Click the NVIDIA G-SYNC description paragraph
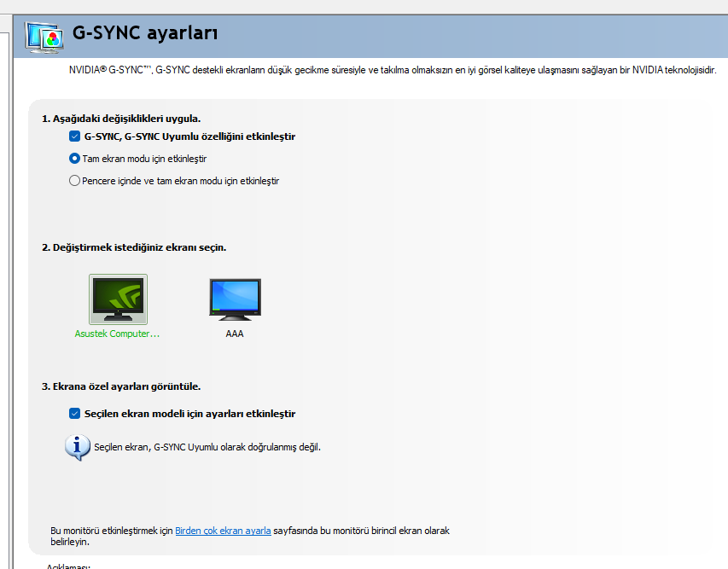728x569 pixels. click(393, 70)
